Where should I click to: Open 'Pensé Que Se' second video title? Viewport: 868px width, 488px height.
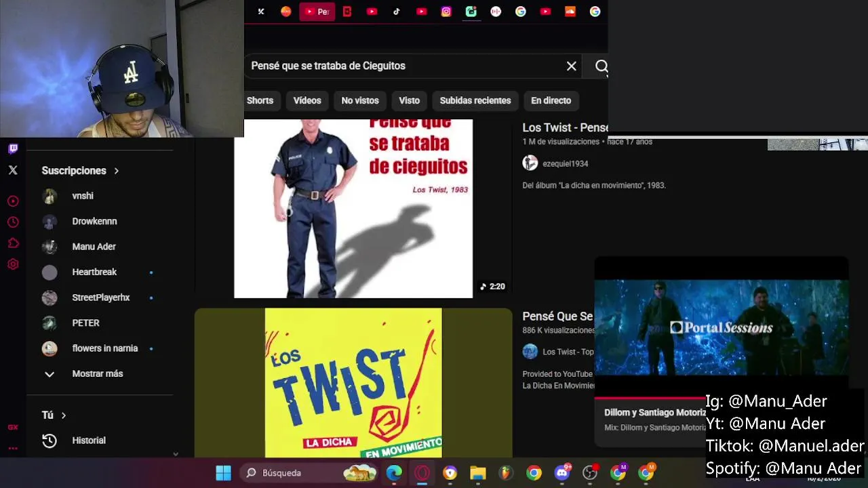557,317
